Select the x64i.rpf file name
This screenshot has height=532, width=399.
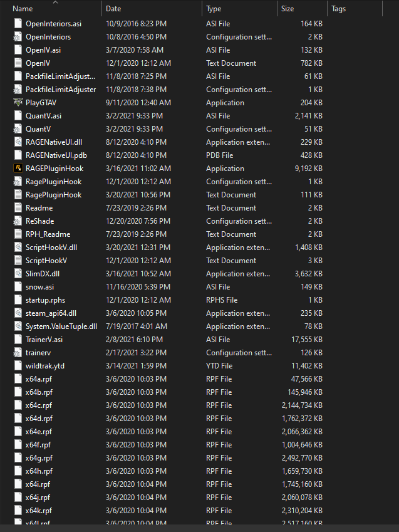point(38,484)
